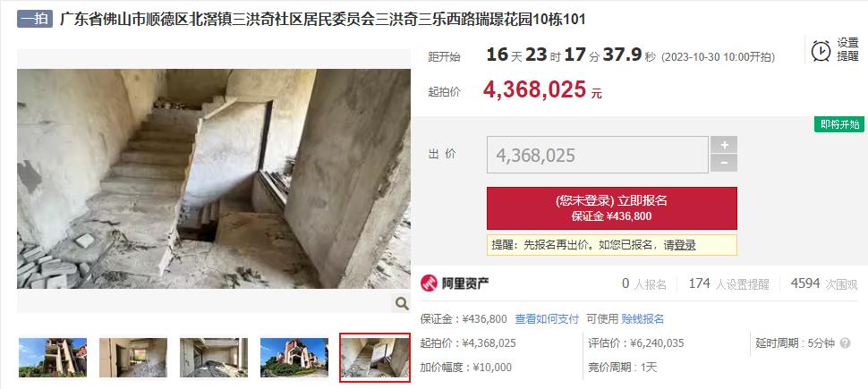The height and width of the screenshot is (389, 868).
Task: Click the 设置提醒 reminder text
Action: tap(847, 50)
